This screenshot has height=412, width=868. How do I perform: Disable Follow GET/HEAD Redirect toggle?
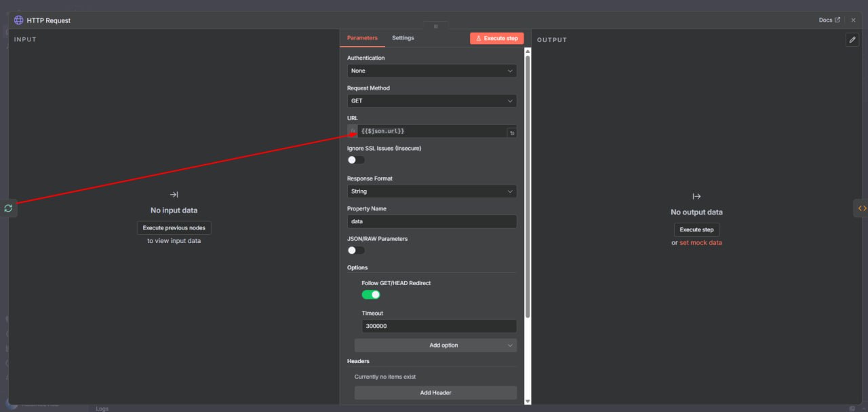tap(371, 294)
